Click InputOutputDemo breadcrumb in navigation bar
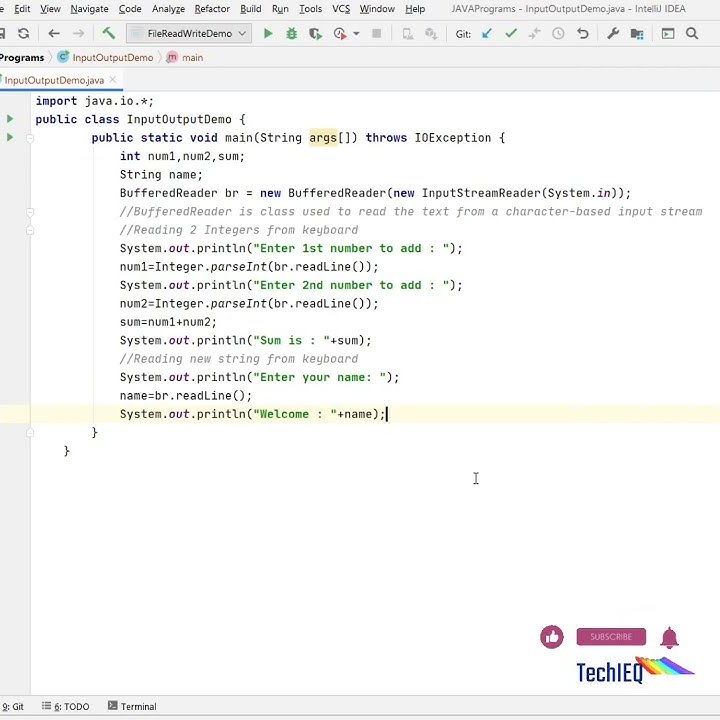The height and width of the screenshot is (720, 720). point(106,57)
